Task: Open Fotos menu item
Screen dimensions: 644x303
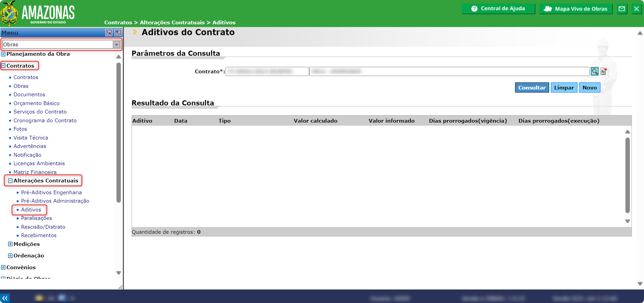Action: 20,129
